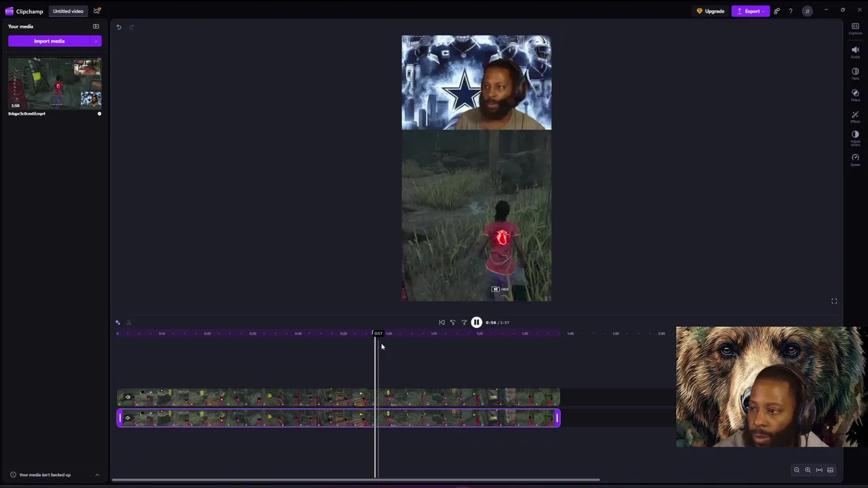The width and height of the screenshot is (868, 488).
Task: Open the Effects panel
Action: [x=855, y=117]
